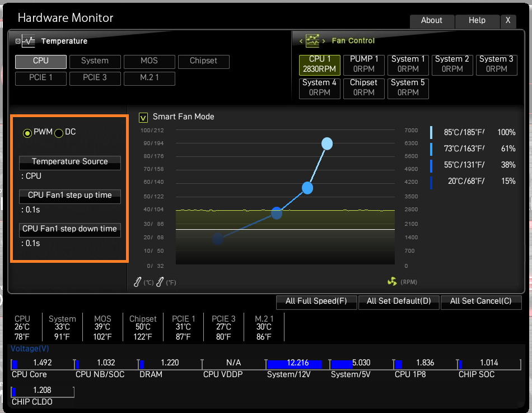Click the 85°C top point on fan curve

pyautogui.click(x=327, y=143)
